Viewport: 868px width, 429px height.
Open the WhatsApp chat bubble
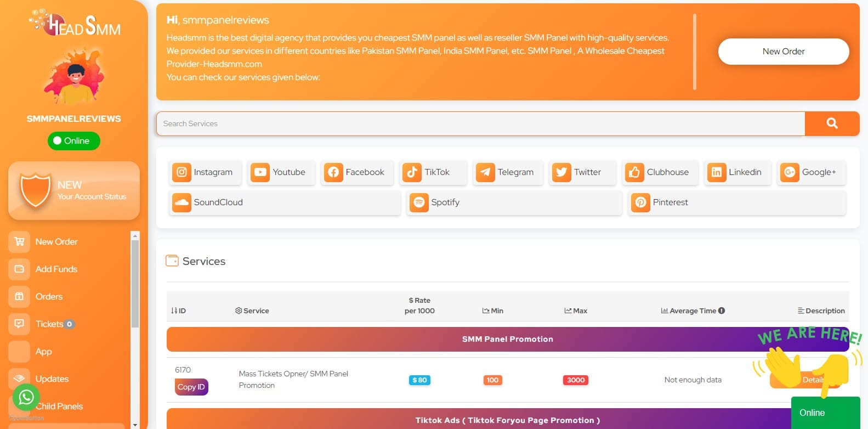26,397
